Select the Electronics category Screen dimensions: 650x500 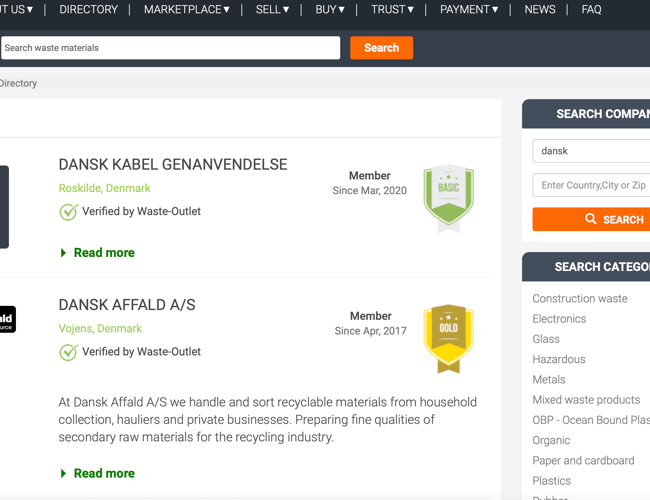pos(559,319)
